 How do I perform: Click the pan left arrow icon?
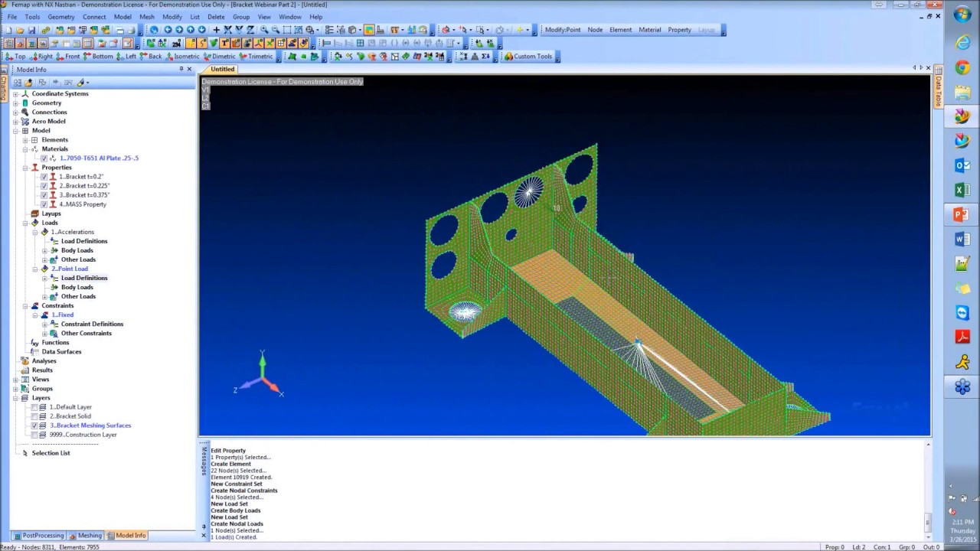(168, 30)
